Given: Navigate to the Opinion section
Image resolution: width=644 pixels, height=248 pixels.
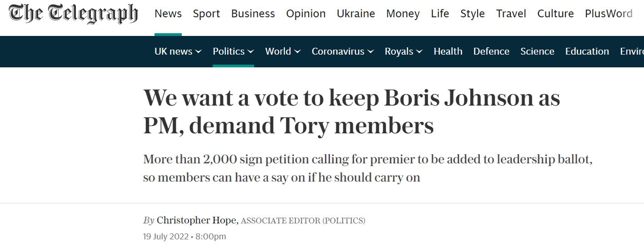Looking at the screenshot, I should pyautogui.click(x=306, y=14).
